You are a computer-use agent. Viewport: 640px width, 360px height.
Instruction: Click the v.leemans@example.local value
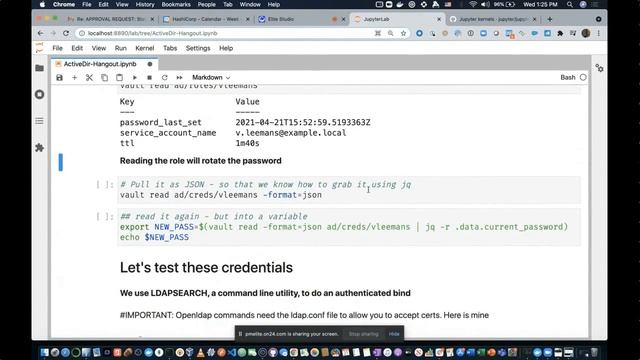click(x=291, y=133)
